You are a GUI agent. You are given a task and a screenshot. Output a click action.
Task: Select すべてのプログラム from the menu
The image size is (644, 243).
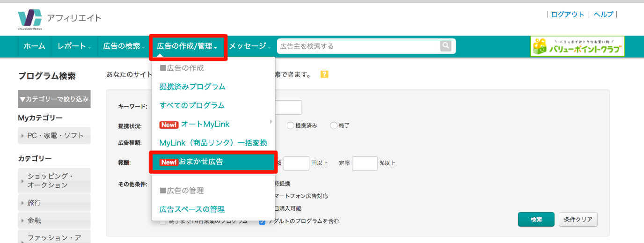tap(192, 105)
